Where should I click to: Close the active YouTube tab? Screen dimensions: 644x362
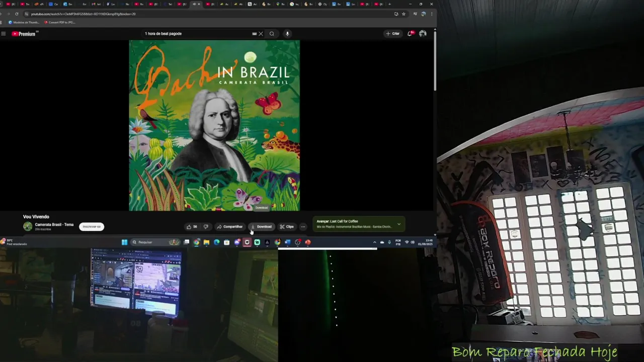(x=199, y=4)
